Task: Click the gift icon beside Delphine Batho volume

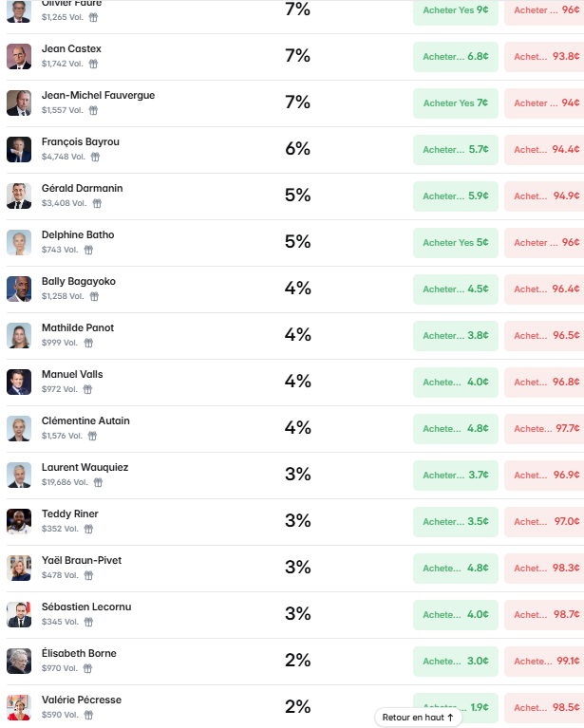Action: [88, 250]
